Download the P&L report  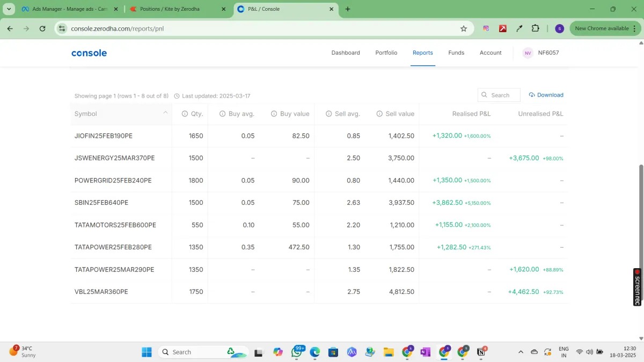click(546, 95)
